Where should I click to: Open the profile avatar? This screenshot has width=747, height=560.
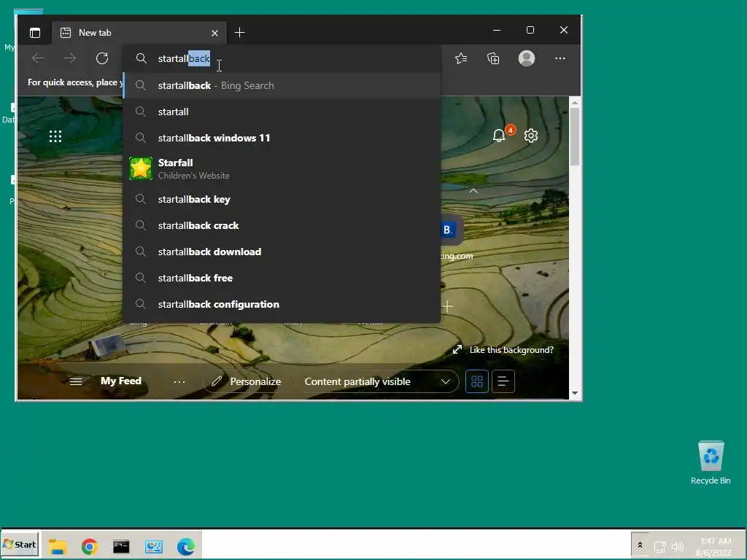(527, 58)
